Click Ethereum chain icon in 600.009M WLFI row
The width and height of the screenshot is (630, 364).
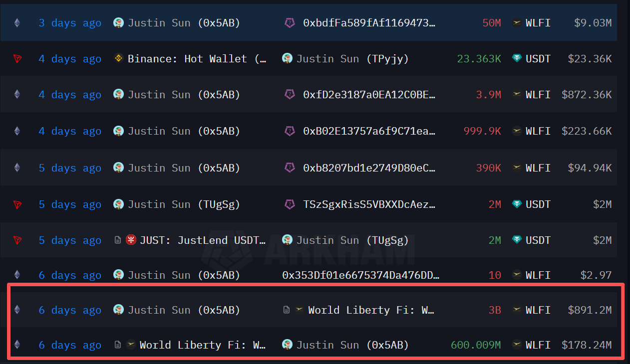click(x=17, y=345)
